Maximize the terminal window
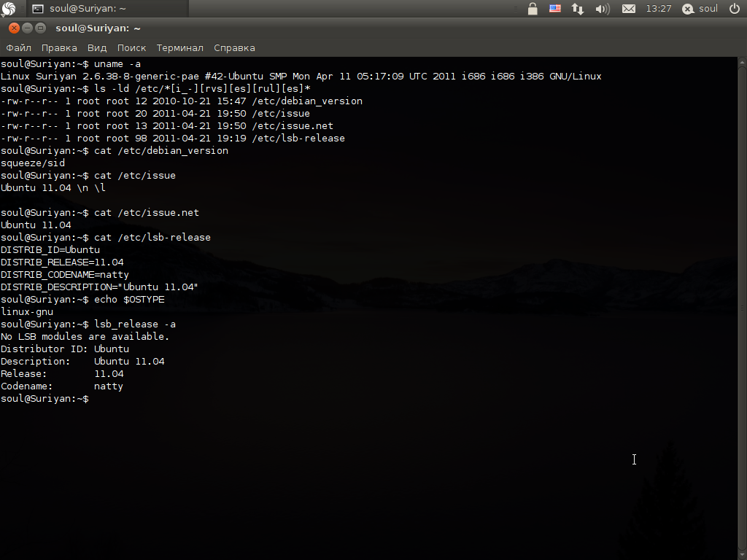This screenshot has height=560, width=747. 41,28
